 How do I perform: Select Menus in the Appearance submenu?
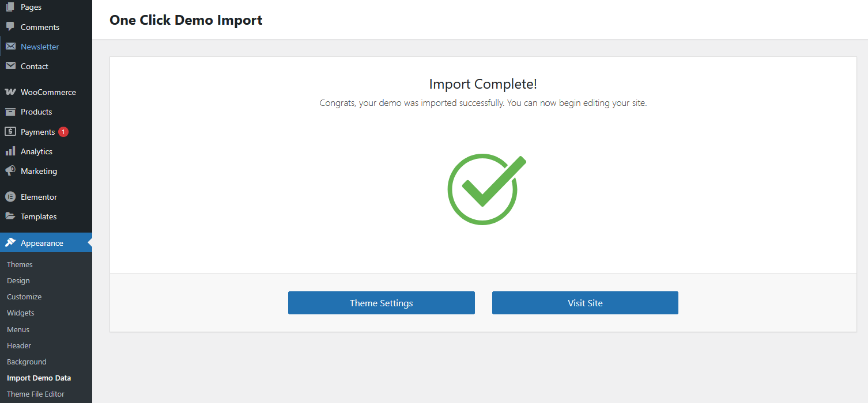click(x=18, y=329)
